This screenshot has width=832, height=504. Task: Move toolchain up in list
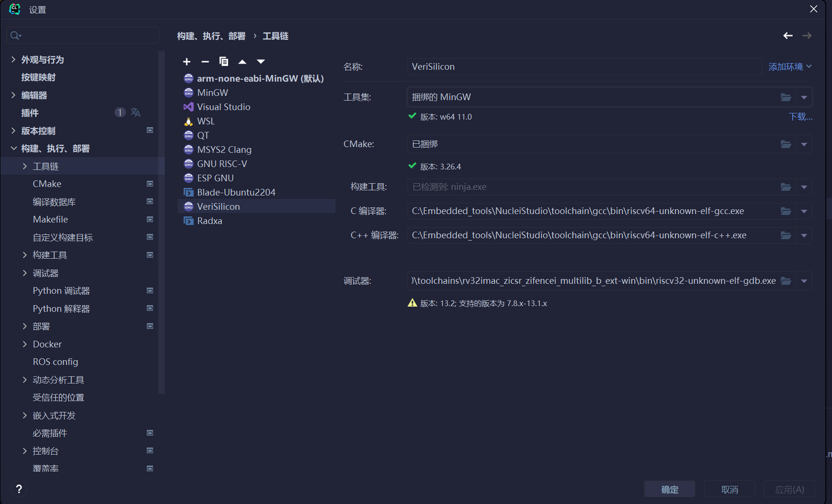tap(242, 62)
